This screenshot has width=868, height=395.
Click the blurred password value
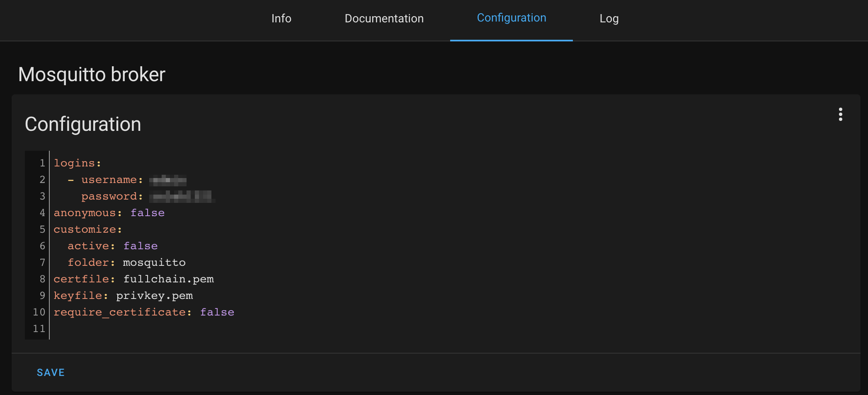(x=182, y=196)
